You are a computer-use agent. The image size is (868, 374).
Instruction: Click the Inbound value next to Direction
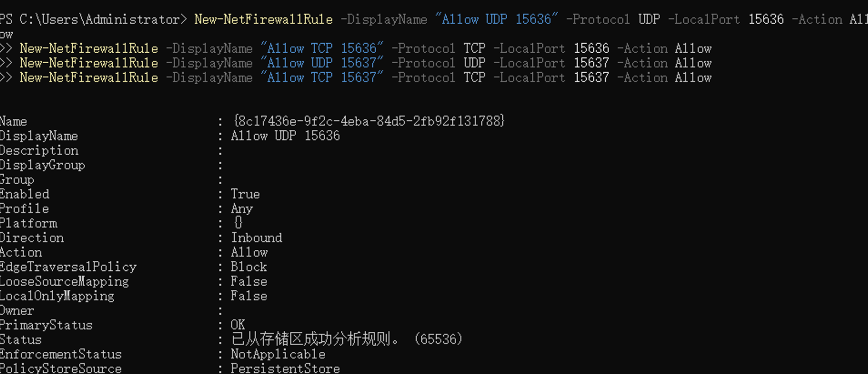[x=257, y=238]
